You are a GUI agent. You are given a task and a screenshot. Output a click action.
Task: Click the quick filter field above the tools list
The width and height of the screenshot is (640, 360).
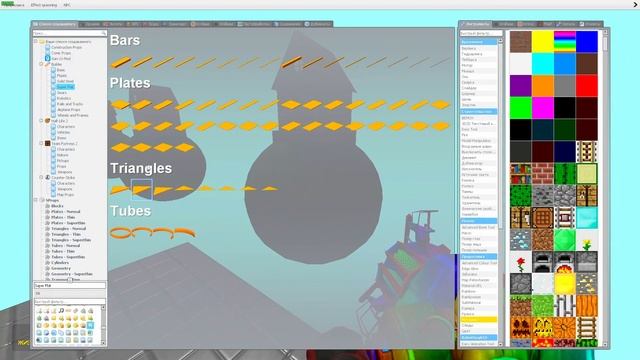[x=481, y=33]
